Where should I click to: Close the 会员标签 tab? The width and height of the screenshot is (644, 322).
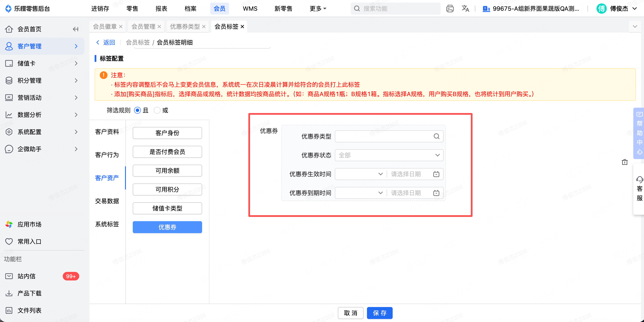coord(242,27)
